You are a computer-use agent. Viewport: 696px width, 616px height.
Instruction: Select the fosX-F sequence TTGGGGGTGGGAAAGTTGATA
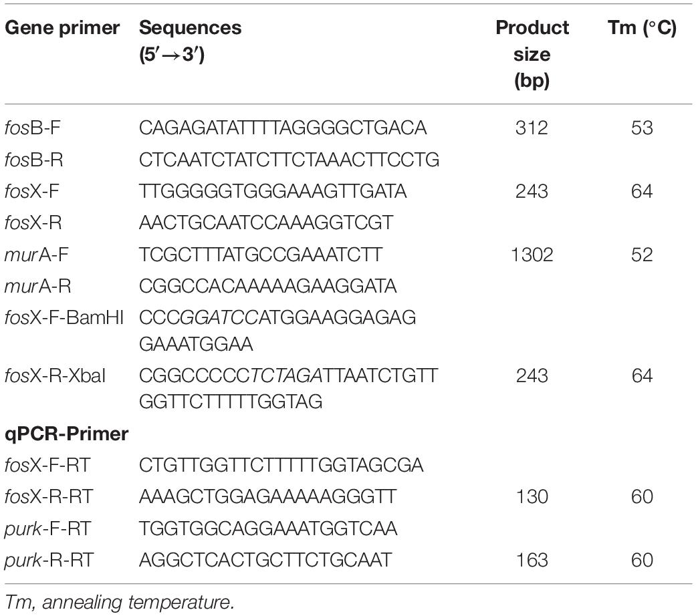tap(273, 191)
